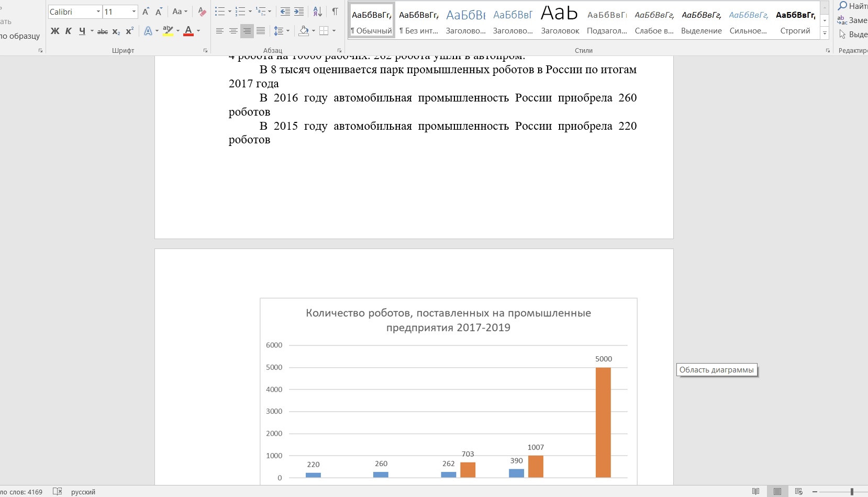Apply text effects glowing A icon
Image resolution: width=868 pixels, height=497 pixels.
tap(148, 31)
